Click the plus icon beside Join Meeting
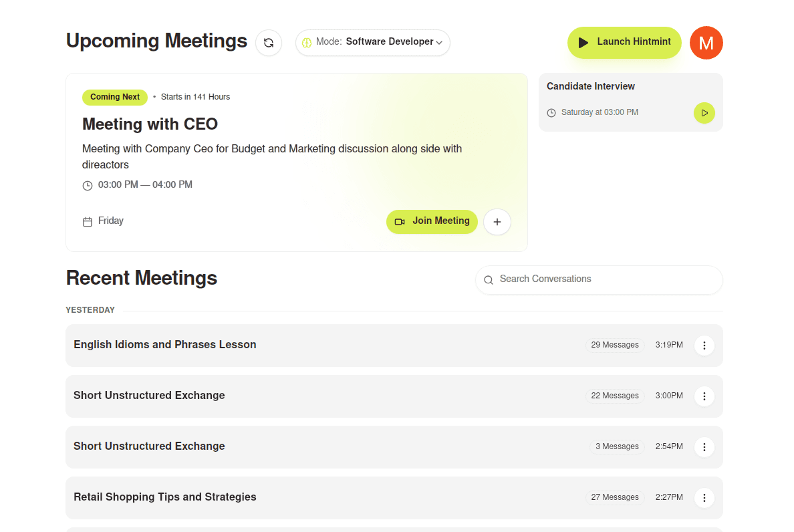This screenshot has width=794, height=532. tap(497, 222)
